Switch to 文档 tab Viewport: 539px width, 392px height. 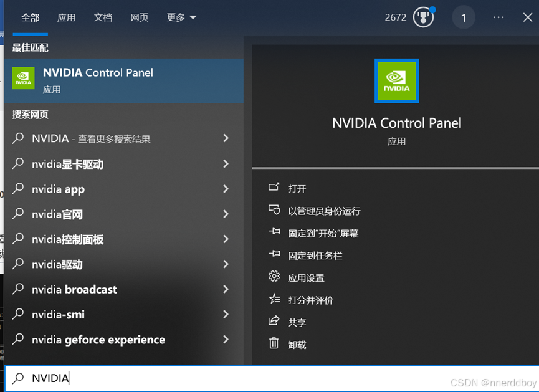point(103,17)
